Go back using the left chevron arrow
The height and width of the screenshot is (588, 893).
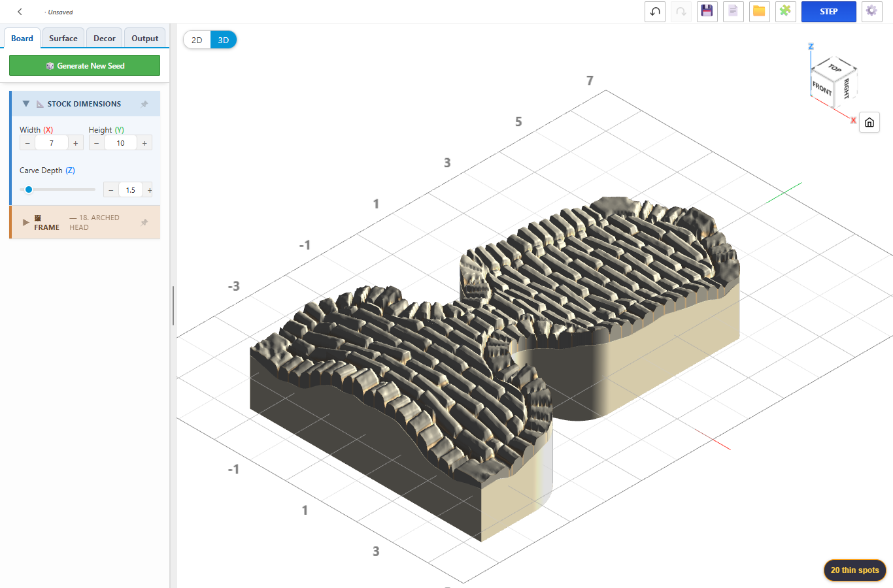(x=20, y=12)
